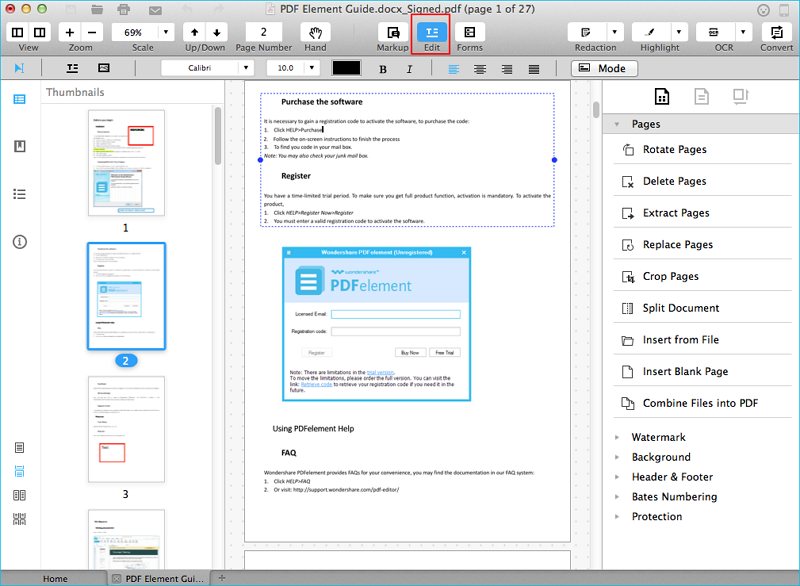Expand the Header & Footer section
Screen dimensions: 800x586
[x=617, y=477]
